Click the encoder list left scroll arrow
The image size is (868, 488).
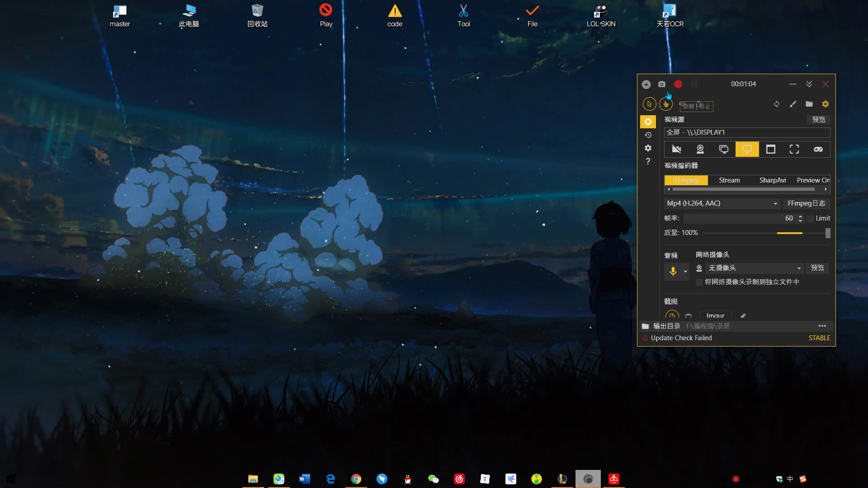[669, 189]
